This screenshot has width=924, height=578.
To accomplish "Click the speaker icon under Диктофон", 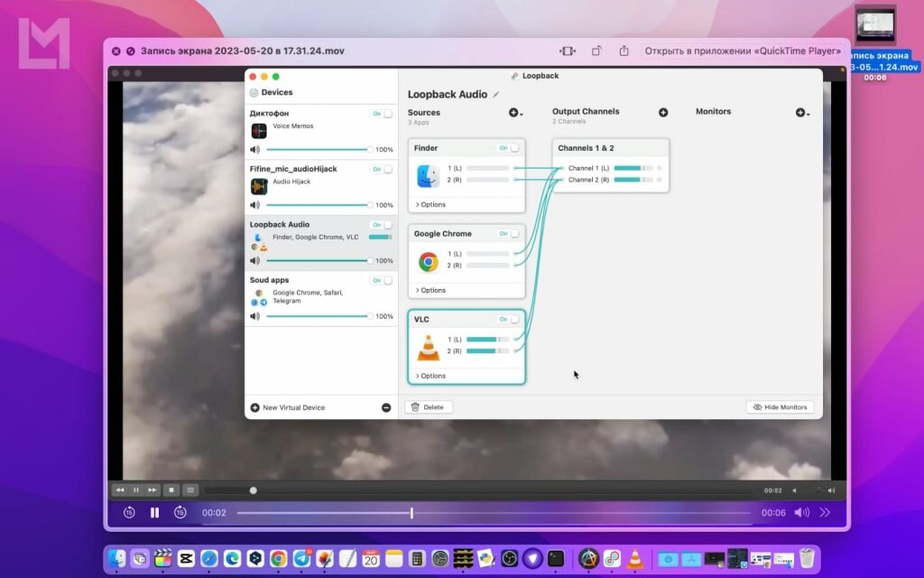I will point(254,149).
